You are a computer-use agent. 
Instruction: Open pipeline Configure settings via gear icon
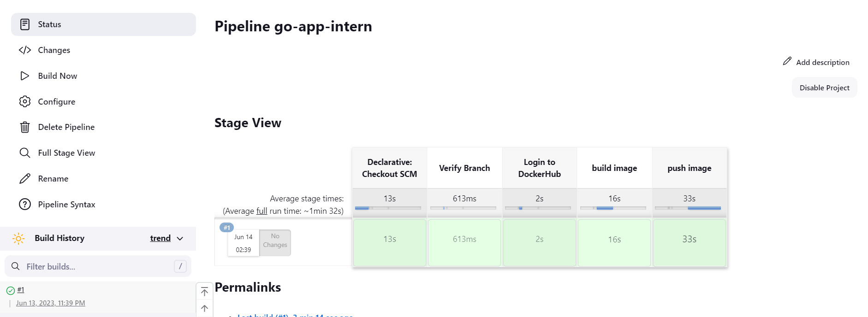[24, 101]
